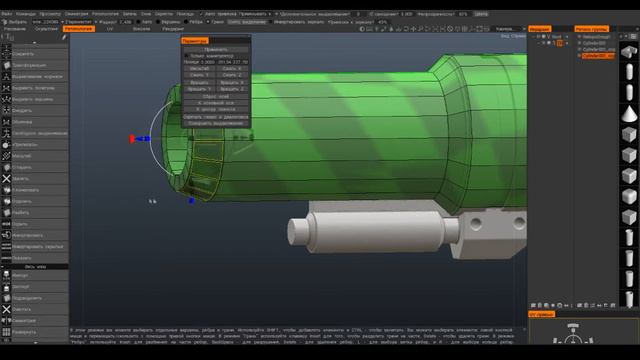Image resolution: width=640 pixels, height=360 pixels.
Task: Open the Камера dropdown
Action: (x=509, y=29)
